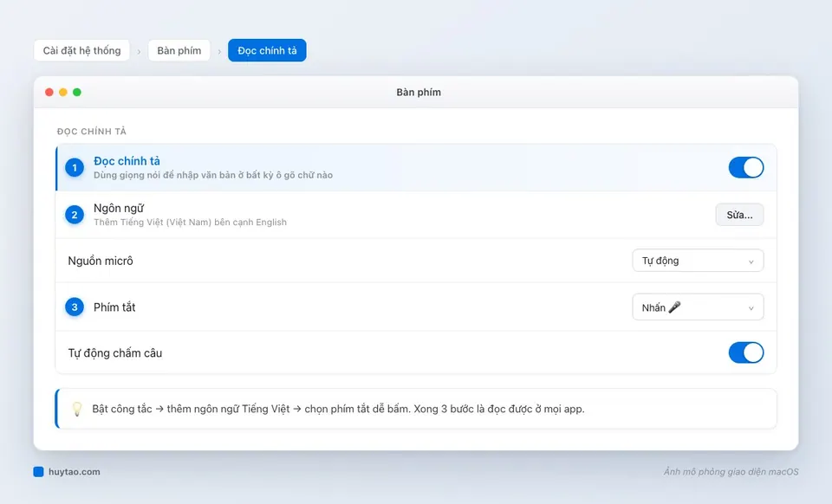Click the lightbulb tip icon
The image size is (832, 504).
[77, 409]
